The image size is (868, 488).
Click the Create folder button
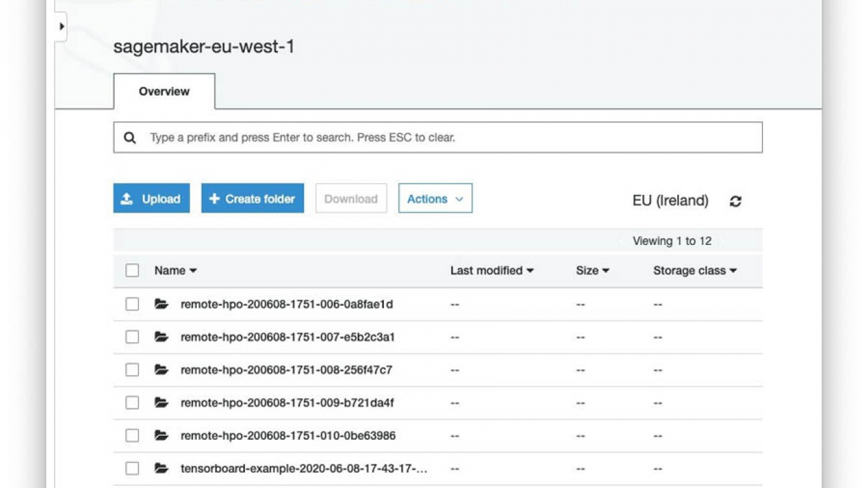point(252,198)
